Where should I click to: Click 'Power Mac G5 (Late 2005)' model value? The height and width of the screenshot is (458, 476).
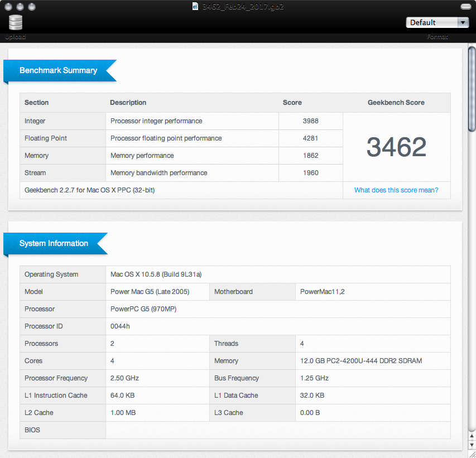tap(150, 292)
